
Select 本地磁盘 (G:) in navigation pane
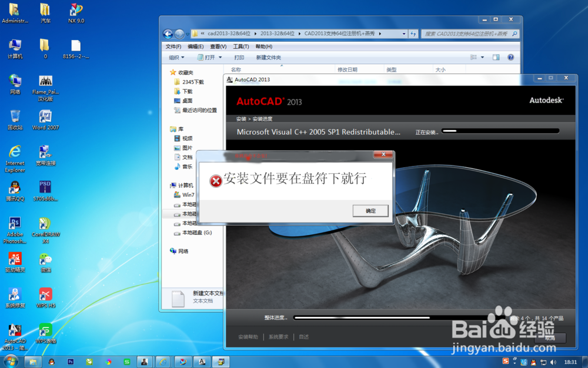pos(193,233)
